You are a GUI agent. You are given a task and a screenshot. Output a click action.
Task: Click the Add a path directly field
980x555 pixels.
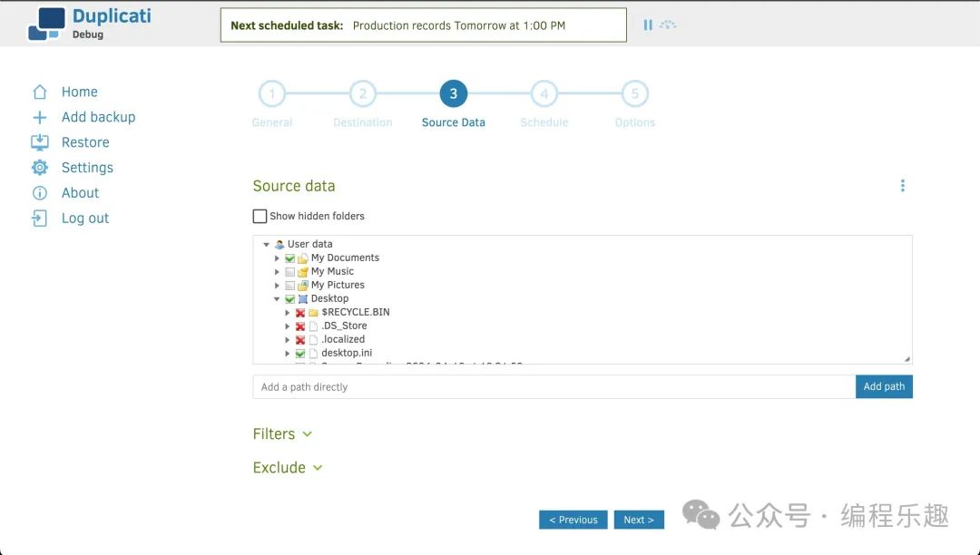coord(554,387)
